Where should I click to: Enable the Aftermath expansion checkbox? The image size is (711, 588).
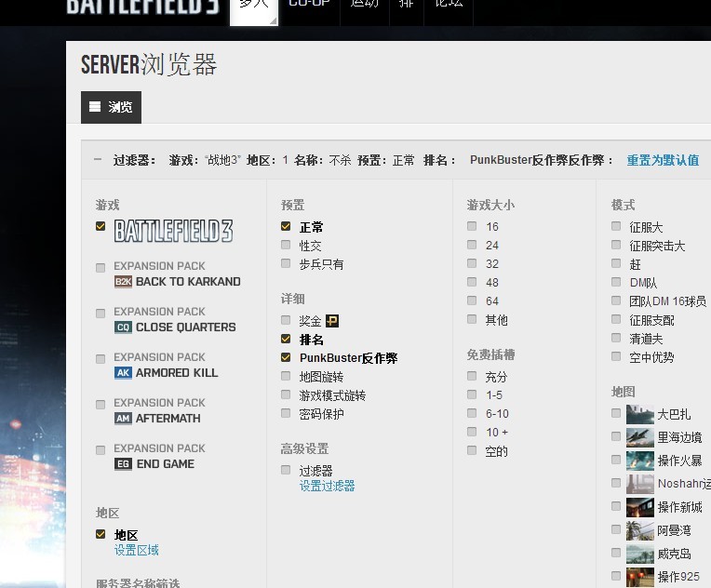[101, 404]
